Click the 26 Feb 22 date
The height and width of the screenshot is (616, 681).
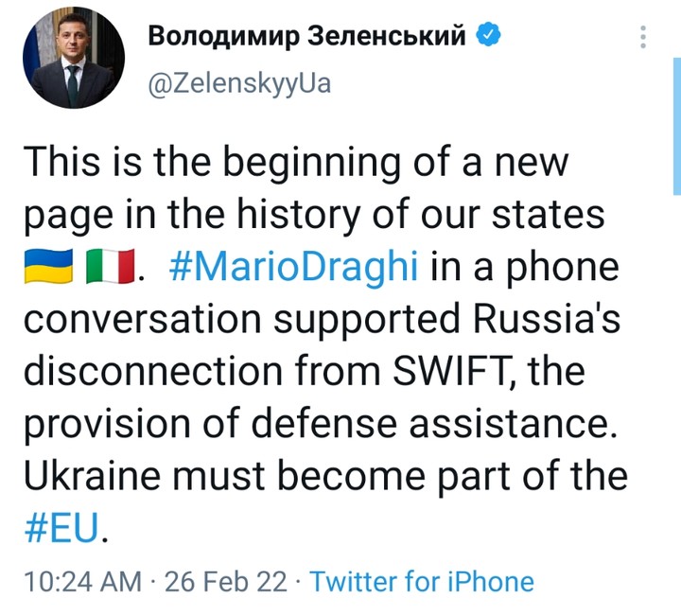tap(225, 581)
